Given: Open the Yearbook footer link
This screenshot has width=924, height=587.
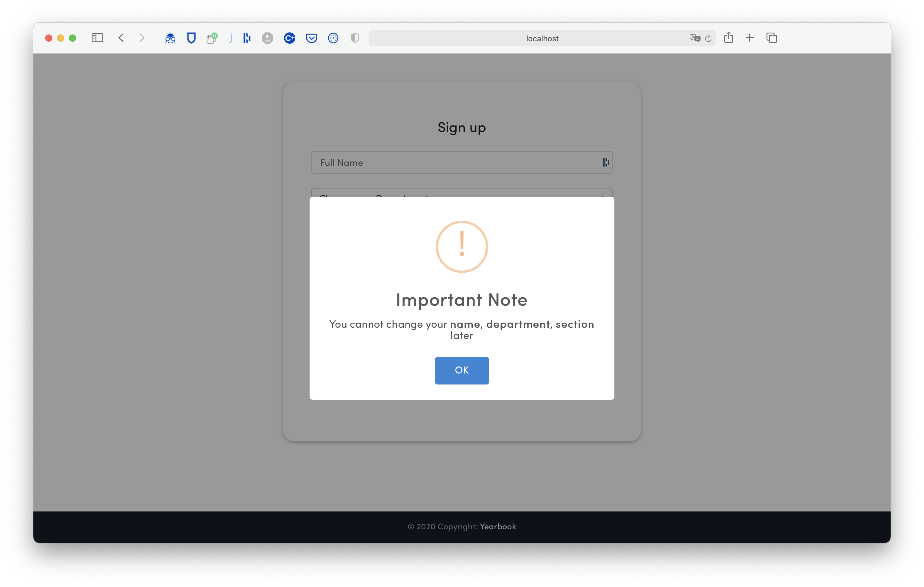Looking at the screenshot, I should [x=498, y=527].
